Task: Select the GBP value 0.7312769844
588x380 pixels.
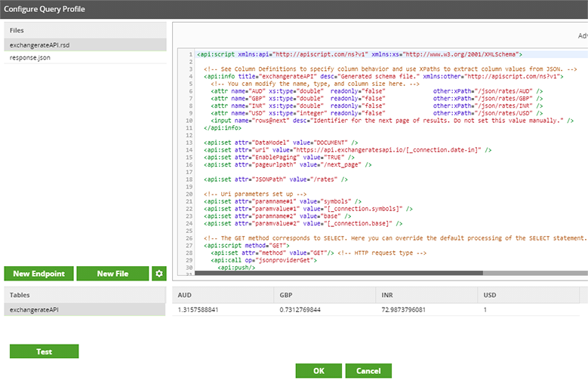Action: [300, 310]
